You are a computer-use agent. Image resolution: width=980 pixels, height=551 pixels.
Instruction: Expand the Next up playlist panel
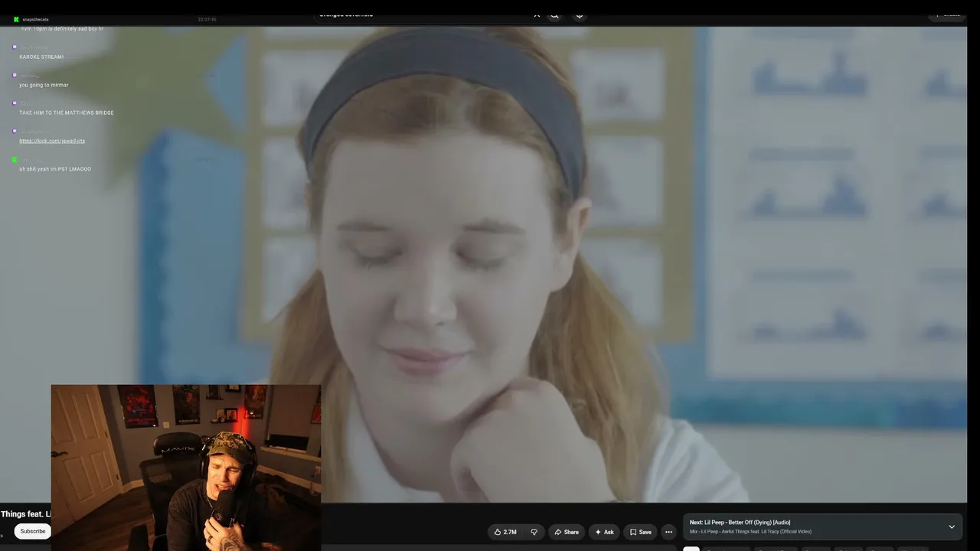coord(952,527)
